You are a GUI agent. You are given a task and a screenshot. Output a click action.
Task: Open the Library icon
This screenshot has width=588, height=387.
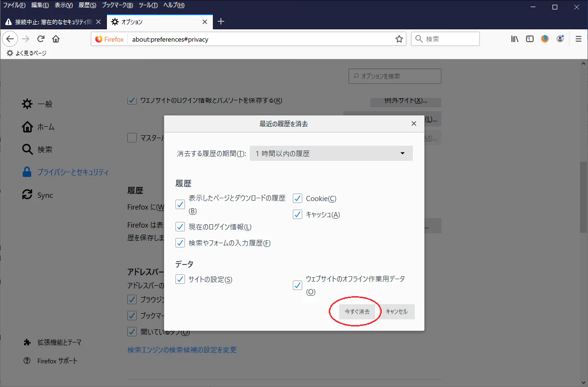tap(515, 39)
